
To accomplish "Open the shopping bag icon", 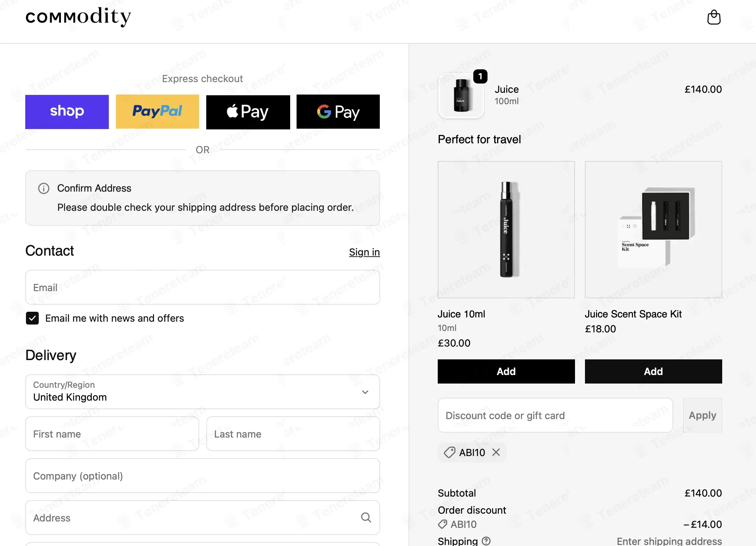I will [714, 17].
